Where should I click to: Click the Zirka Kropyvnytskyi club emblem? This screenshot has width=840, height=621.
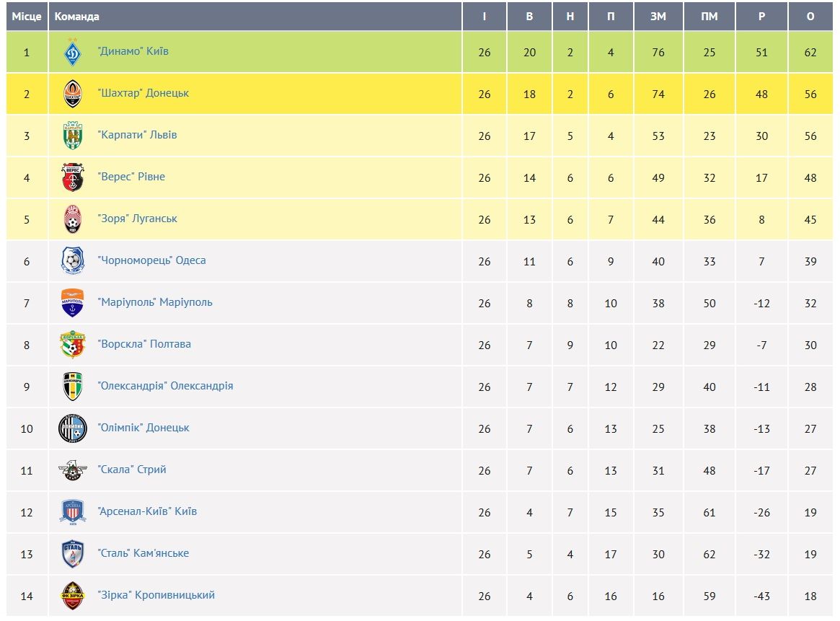pyautogui.click(x=72, y=596)
